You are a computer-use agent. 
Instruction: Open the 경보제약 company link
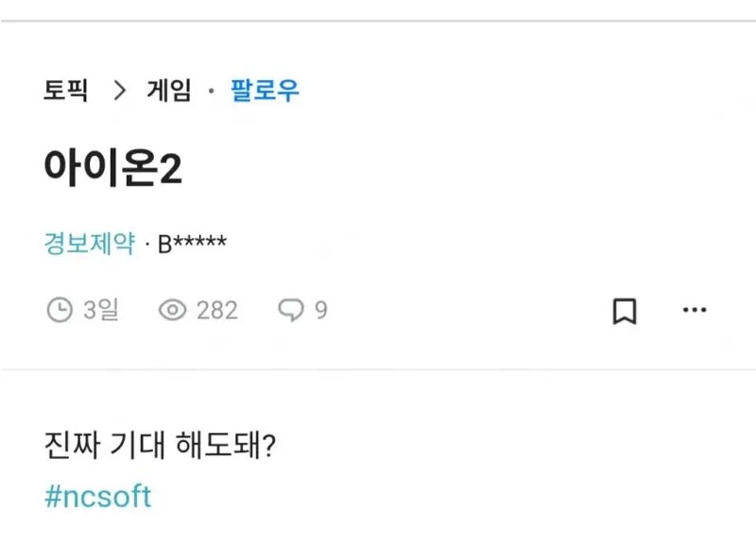click(90, 243)
